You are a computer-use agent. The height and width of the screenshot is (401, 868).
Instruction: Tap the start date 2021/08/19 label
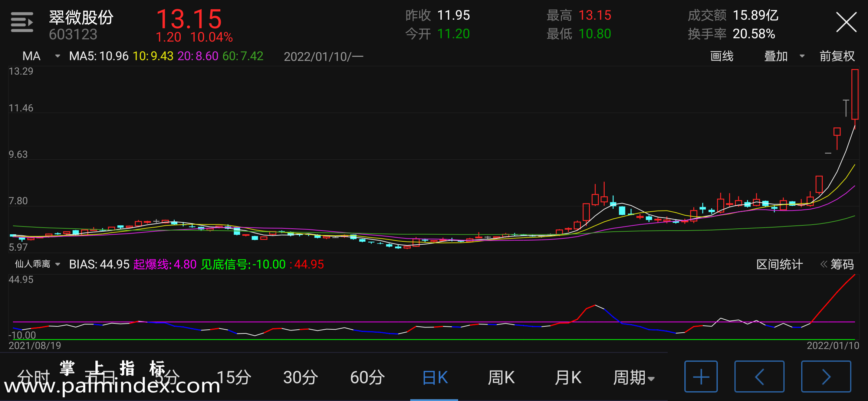(35, 346)
